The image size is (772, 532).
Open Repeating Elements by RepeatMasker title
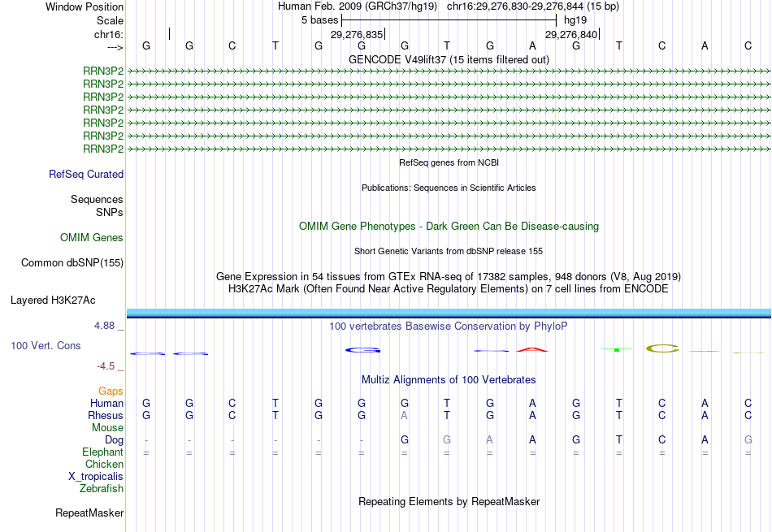[449, 502]
